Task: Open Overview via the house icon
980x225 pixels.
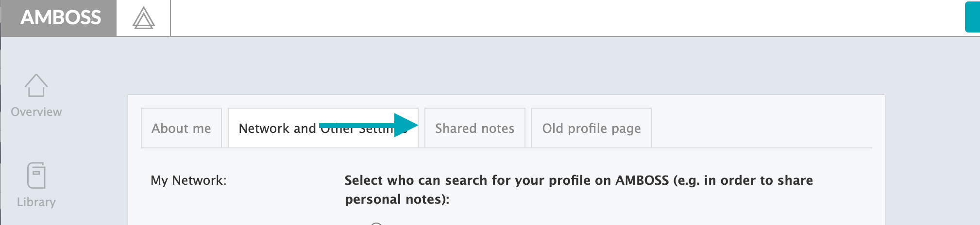Action: click(36, 85)
